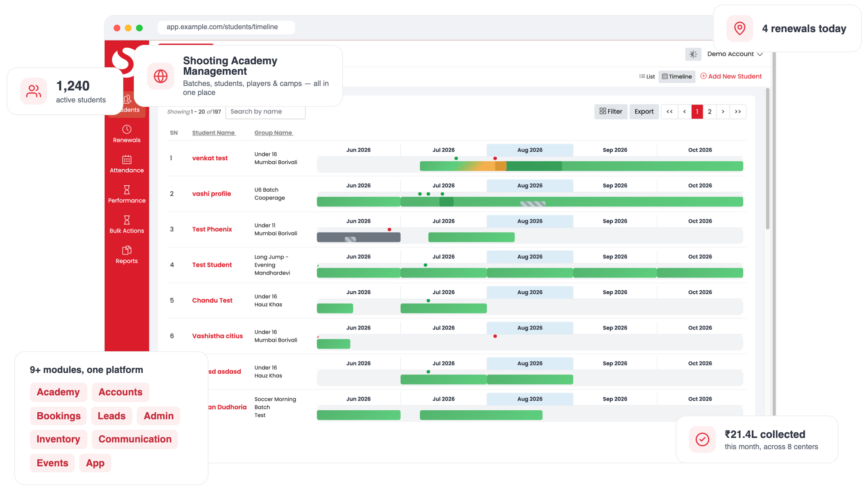Switch to List view
Viewport: 868px width, 494px height.
[x=647, y=77]
